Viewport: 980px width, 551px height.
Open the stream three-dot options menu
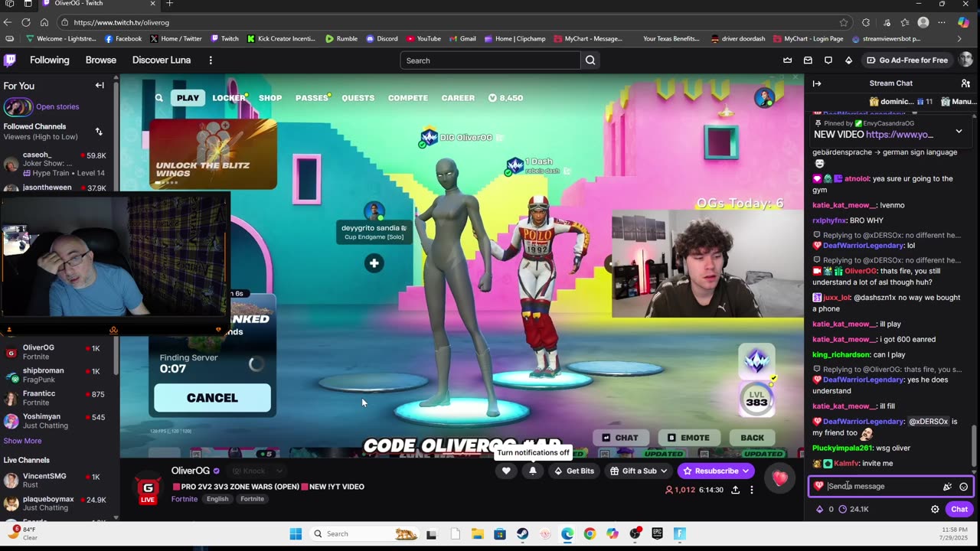pyautogui.click(x=752, y=490)
